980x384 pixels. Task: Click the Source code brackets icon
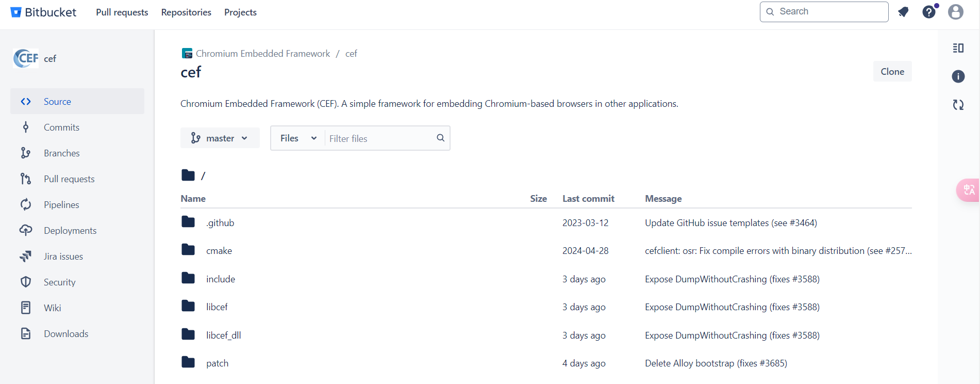pos(26,102)
